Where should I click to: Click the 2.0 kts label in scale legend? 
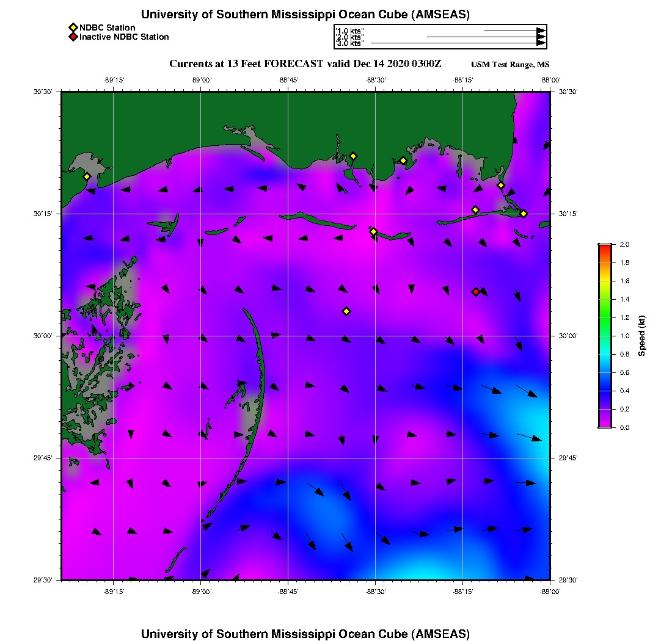point(350,37)
